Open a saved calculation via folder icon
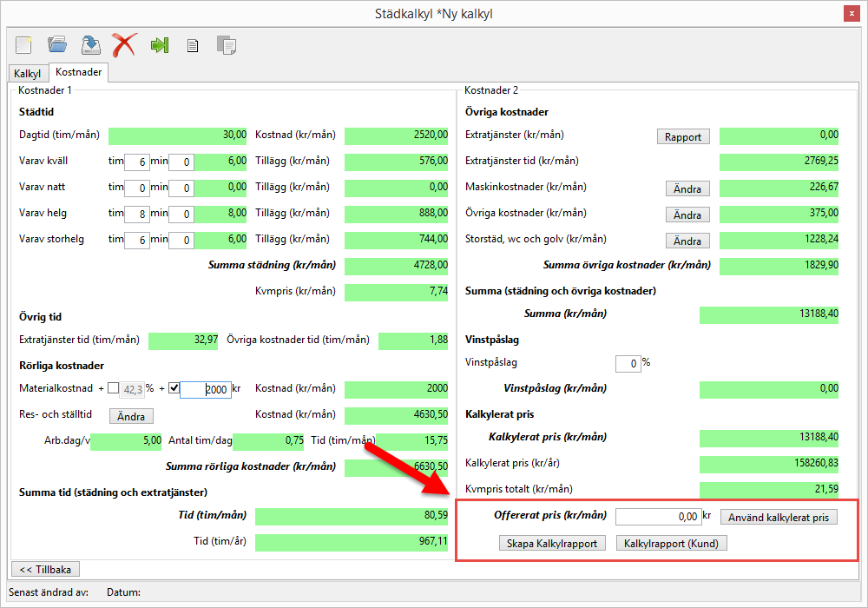868x608 pixels. pos(57,44)
